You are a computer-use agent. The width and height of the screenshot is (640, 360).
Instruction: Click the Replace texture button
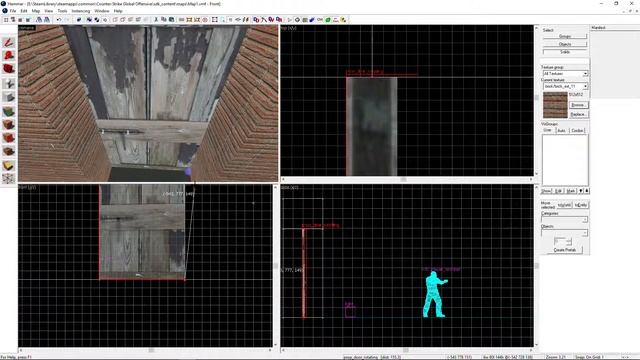578,114
